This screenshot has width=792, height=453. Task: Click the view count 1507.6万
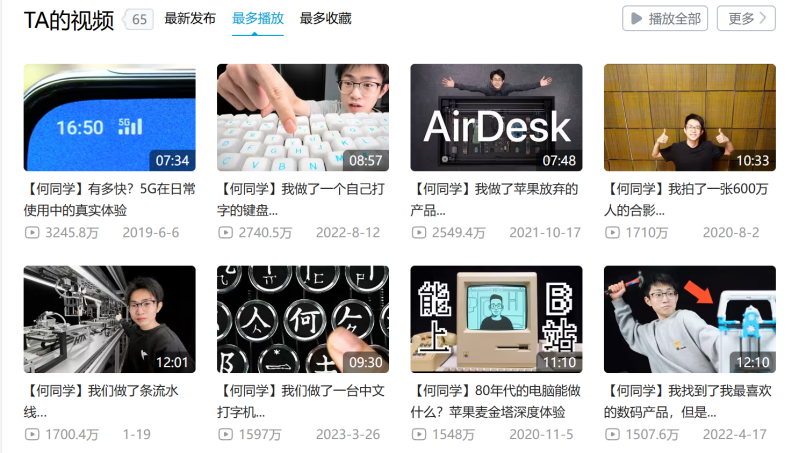click(652, 434)
